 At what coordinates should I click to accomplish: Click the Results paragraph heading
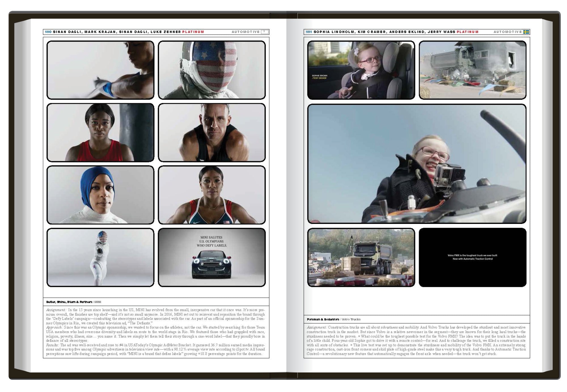[x=52, y=345]
